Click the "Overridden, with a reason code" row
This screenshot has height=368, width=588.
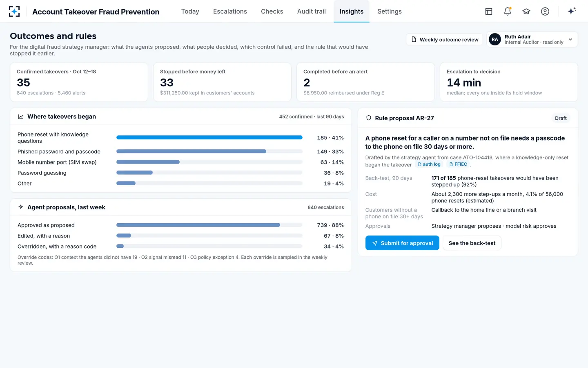[x=180, y=247]
